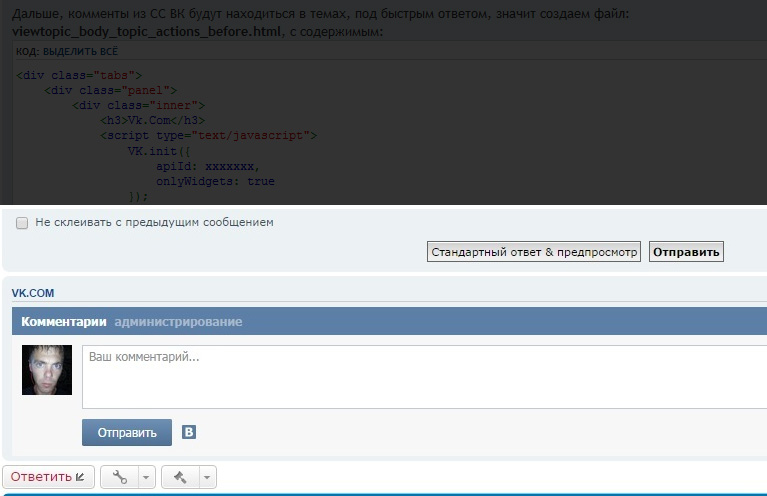
Task: Click the wrench topic tools icon
Action: point(119,477)
